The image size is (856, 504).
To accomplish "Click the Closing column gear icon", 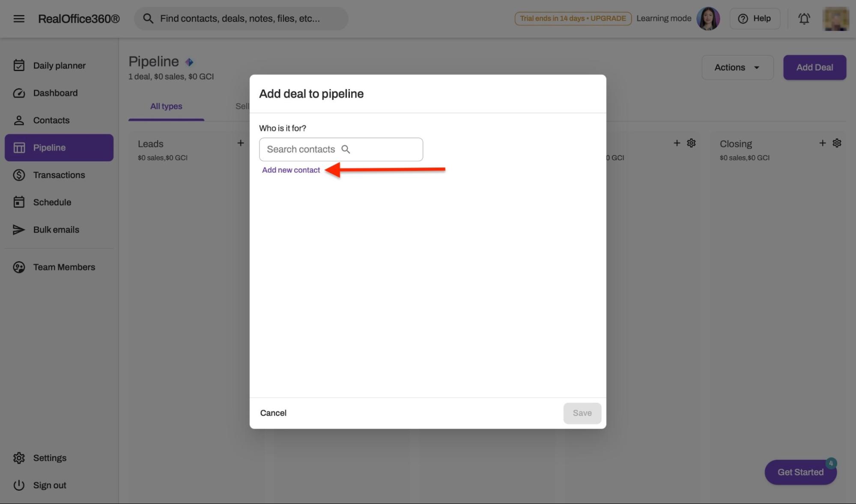I will click(x=837, y=143).
